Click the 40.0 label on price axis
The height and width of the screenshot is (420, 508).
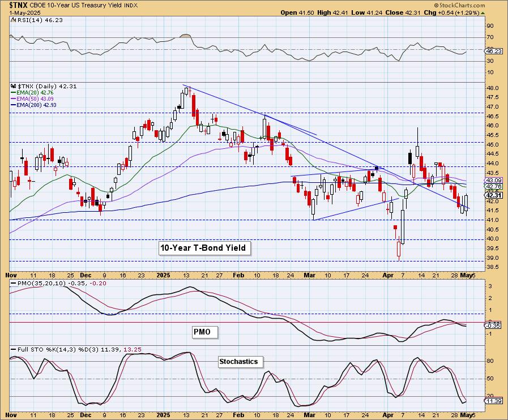click(x=494, y=239)
